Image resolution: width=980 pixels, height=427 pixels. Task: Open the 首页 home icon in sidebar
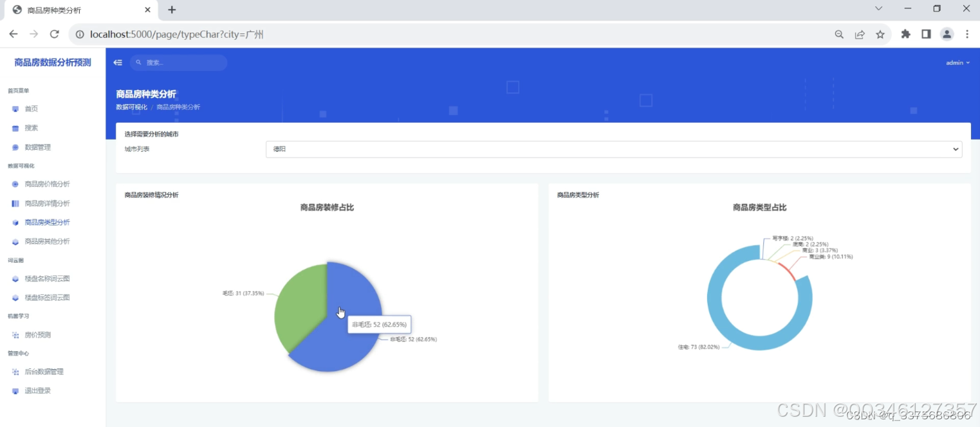[x=16, y=109]
